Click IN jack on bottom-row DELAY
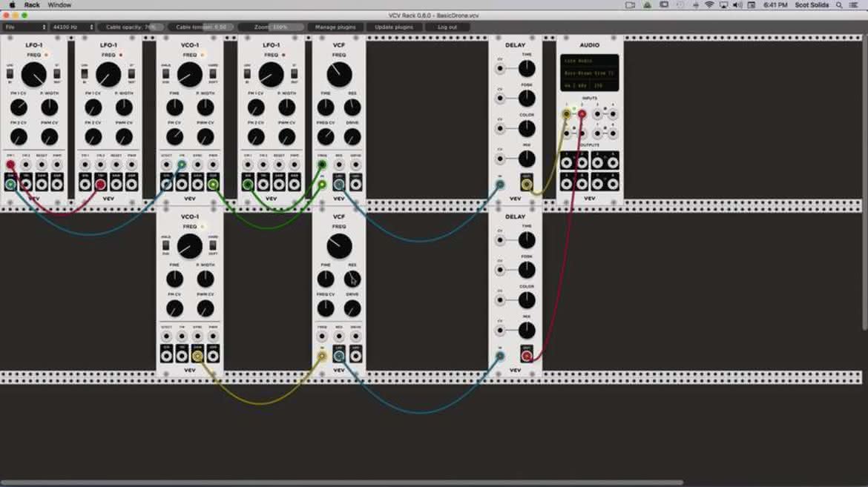868x487 pixels. [x=500, y=356]
